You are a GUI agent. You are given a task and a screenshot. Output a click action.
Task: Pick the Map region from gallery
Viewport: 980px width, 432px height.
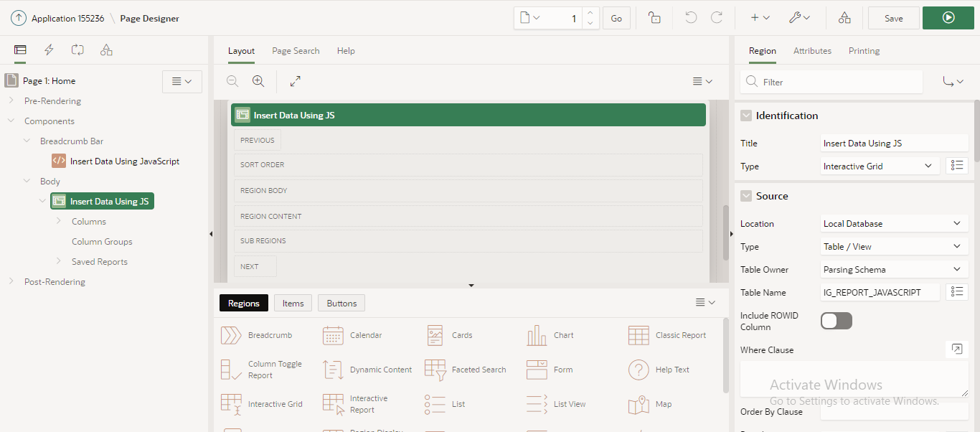[x=650, y=404]
